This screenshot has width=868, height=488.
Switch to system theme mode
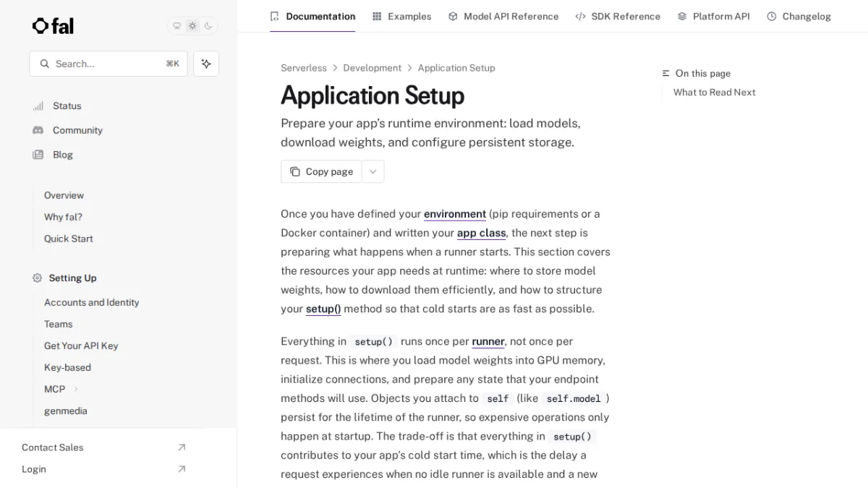[x=176, y=26]
